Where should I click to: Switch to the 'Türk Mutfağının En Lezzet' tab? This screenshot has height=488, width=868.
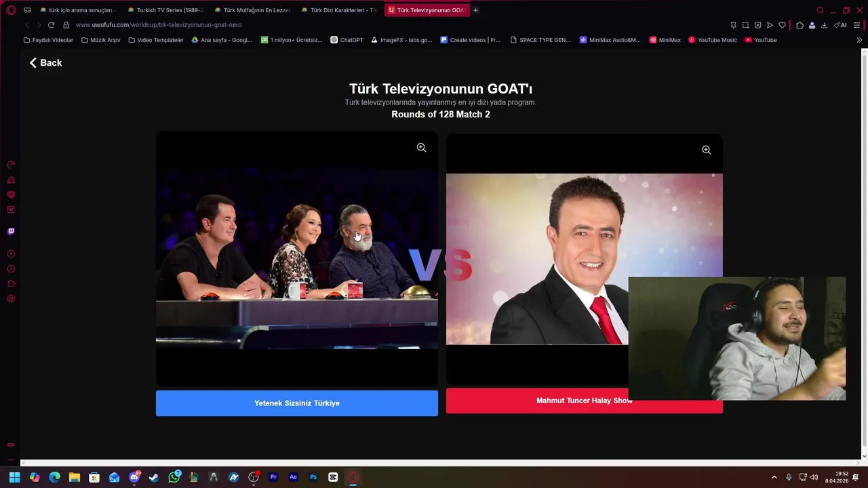254,10
